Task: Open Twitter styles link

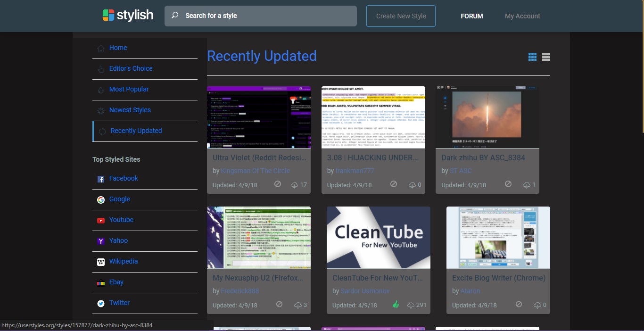Action: click(119, 303)
